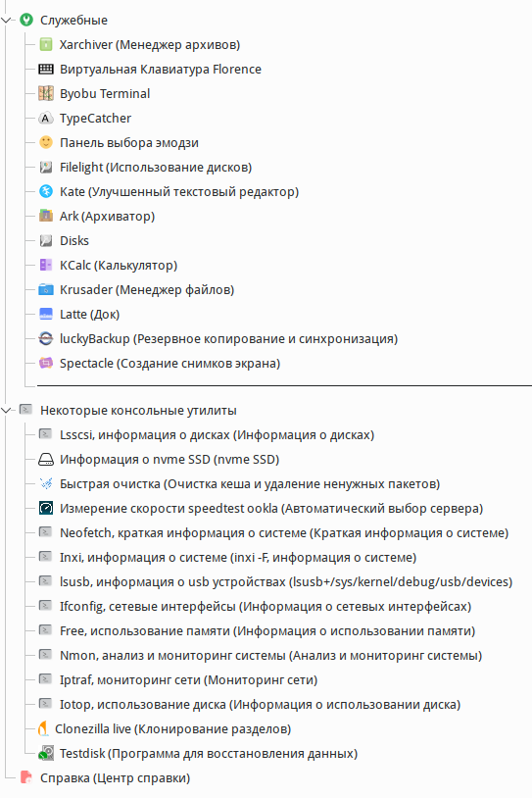Image resolution: width=532 pixels, height=798 pixels.
Task: Click the Byobu Terminal icon
Action: 46,94
